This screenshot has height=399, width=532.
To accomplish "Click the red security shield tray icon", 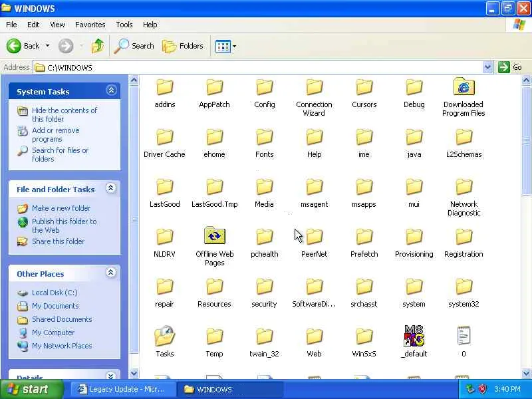I will 481,389.
